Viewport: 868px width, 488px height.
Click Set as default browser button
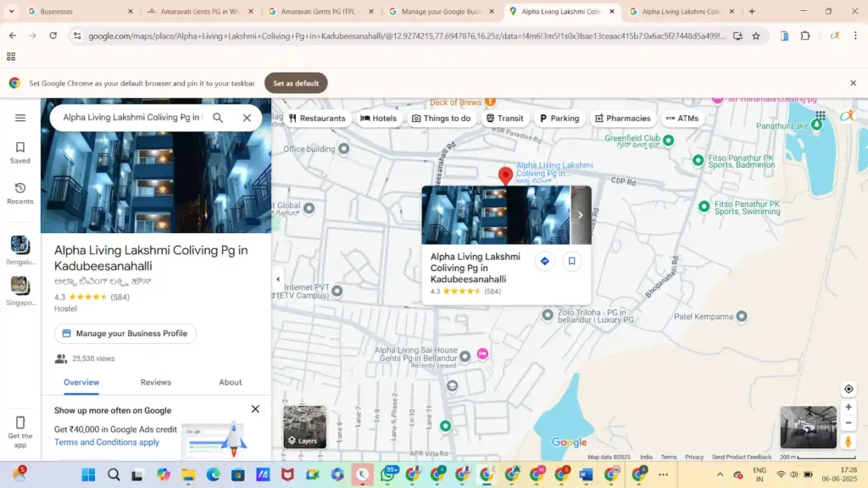point(296,83)
